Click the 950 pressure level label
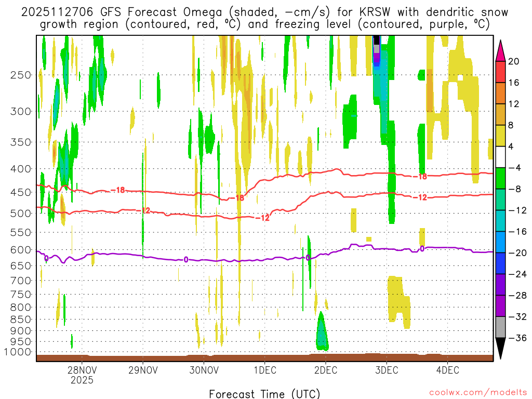Screen dimensions: 532x399 (x=21, y=342)
